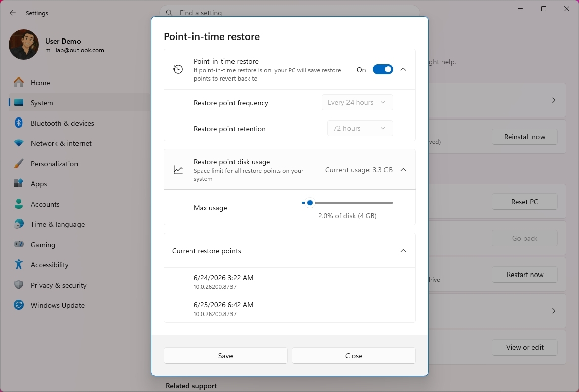
Task: Collapse Restore point disk usage section
Action: point(403,170)
